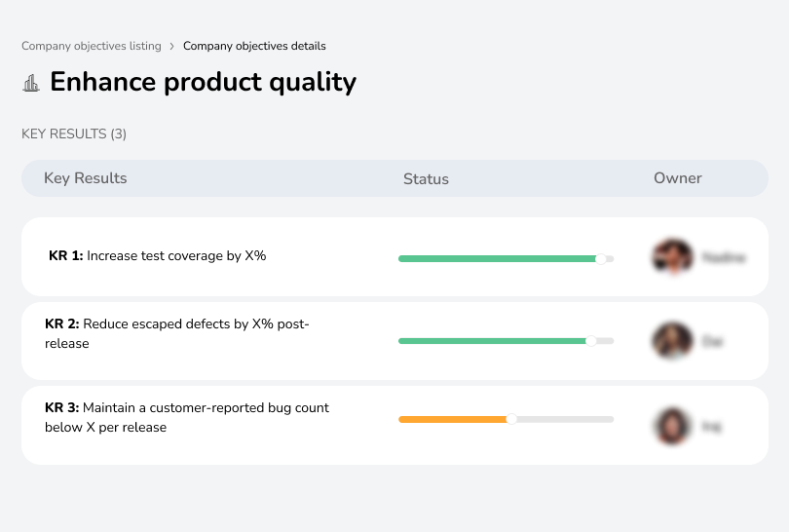Click the KR 1 owner name

pyautogui.click(x=724, y=257)
